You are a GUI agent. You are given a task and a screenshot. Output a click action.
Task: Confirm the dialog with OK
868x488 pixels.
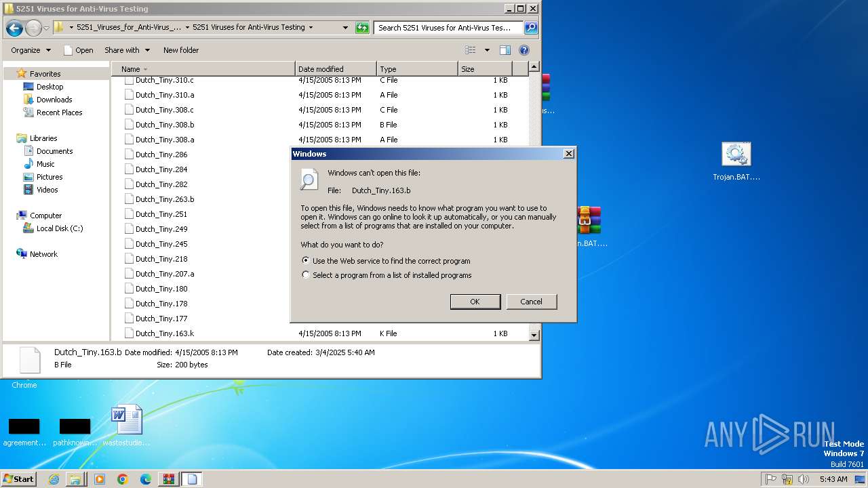475,302
